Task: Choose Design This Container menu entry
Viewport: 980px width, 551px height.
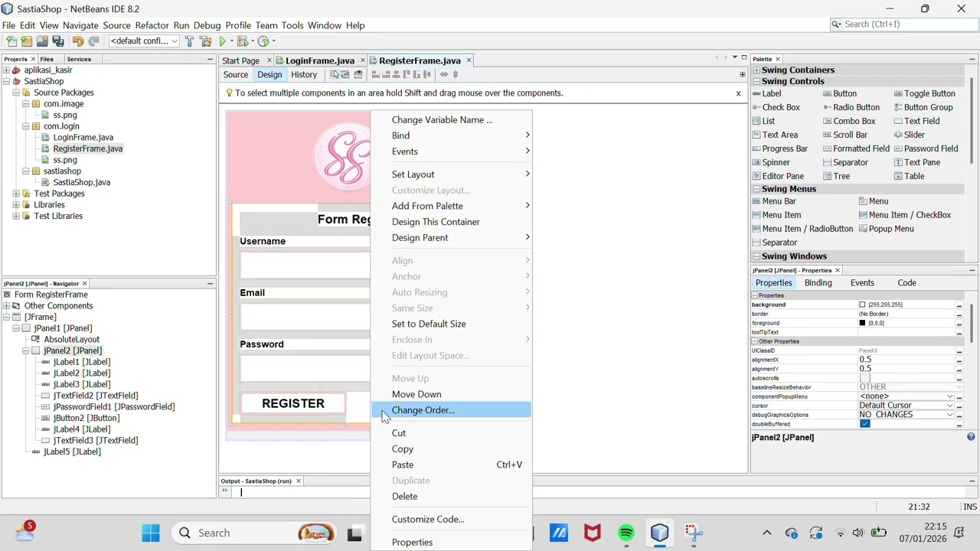Action: click(x=451, y=222)
